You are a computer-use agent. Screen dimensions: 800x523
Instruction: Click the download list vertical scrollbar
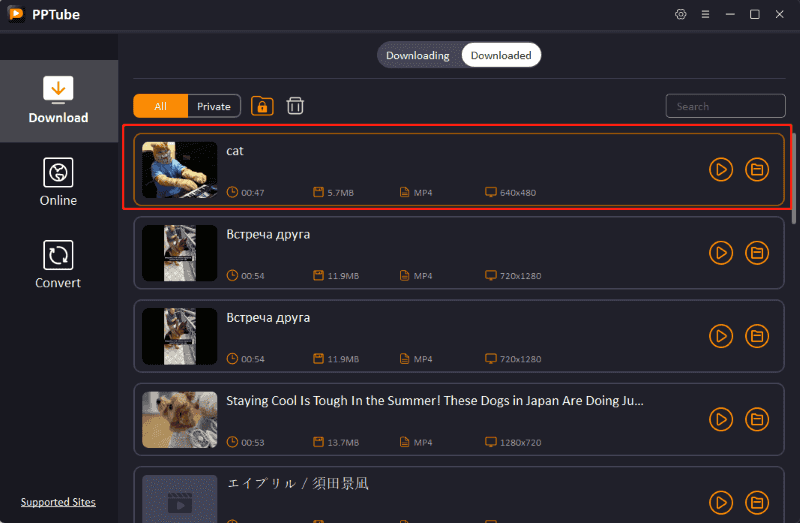coord(794,179)
